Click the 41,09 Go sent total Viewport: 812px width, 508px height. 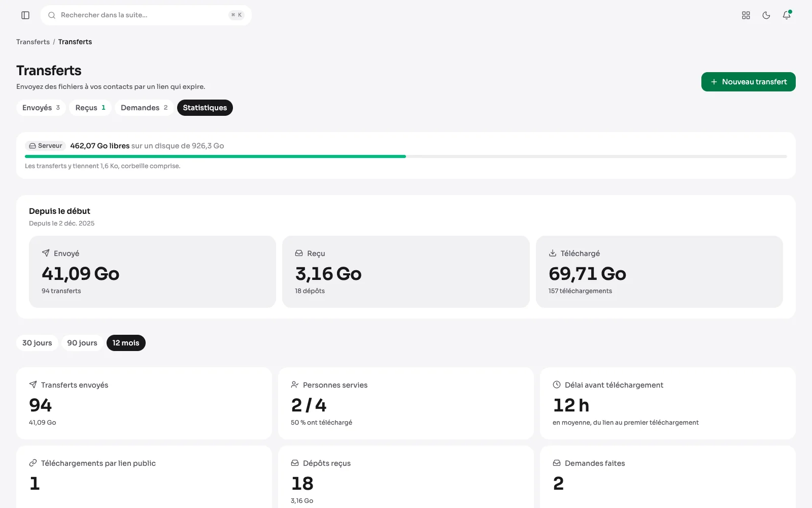click(80, 274)
